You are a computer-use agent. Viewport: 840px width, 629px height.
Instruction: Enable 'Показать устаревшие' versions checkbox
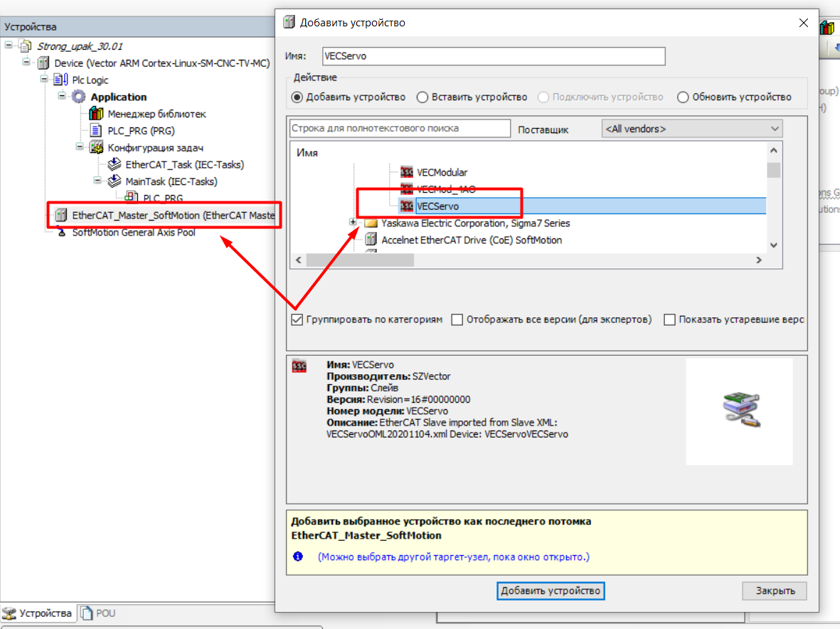[x=669, y=320]
